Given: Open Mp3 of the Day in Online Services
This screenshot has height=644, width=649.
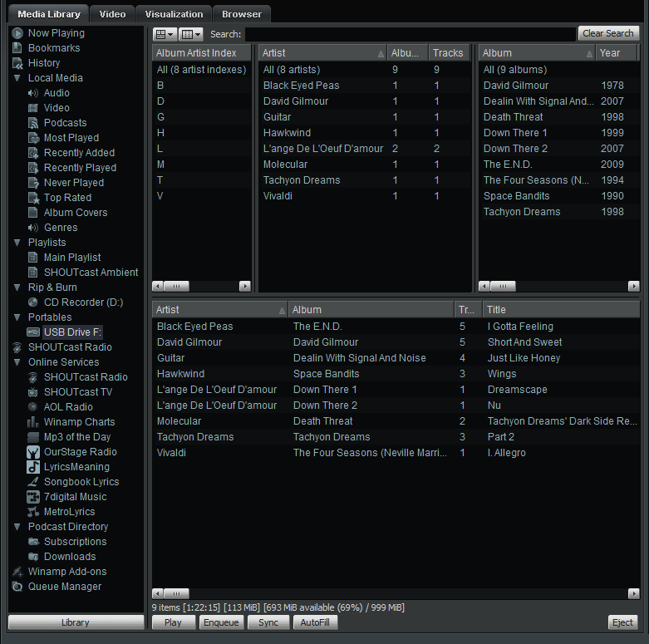Looking at the screenshot, I should 77,437.
